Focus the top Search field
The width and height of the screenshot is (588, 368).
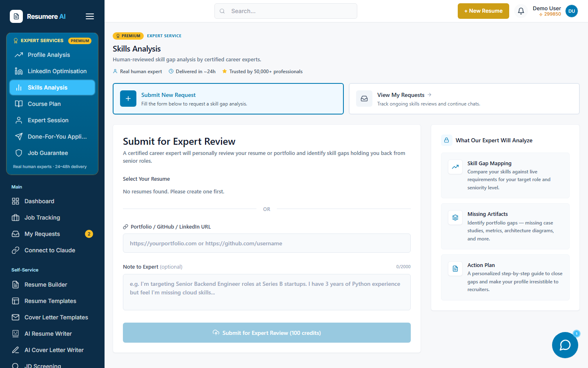click(286, 11)
